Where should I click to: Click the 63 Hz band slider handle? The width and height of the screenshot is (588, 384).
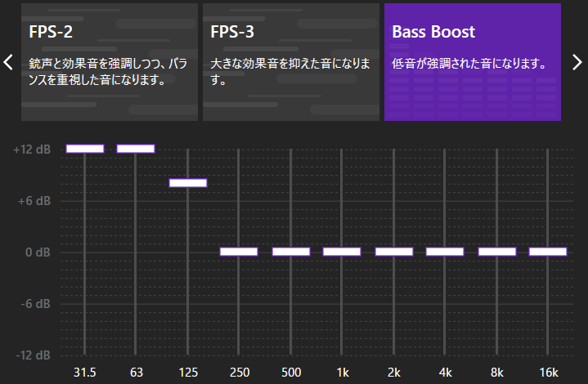tap(136, 148)
